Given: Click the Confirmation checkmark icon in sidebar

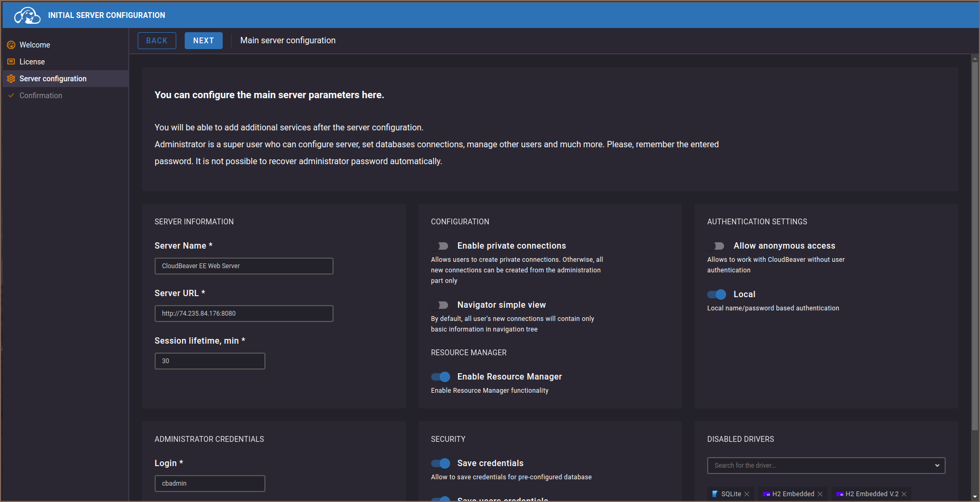Looking at the screenshot, I should (11, 96).
